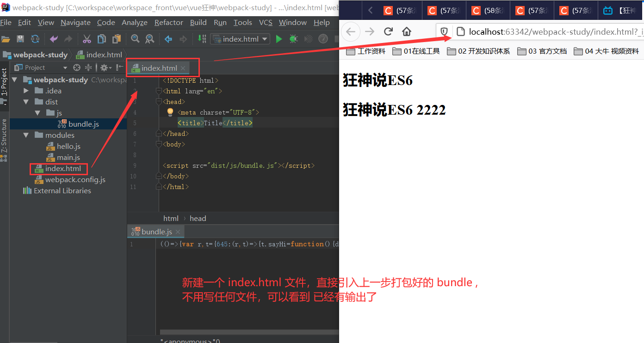The height and width of the screenshot is (343, 644).
Task: Collapse the webpack-study root node
Action: pos(15,80)
